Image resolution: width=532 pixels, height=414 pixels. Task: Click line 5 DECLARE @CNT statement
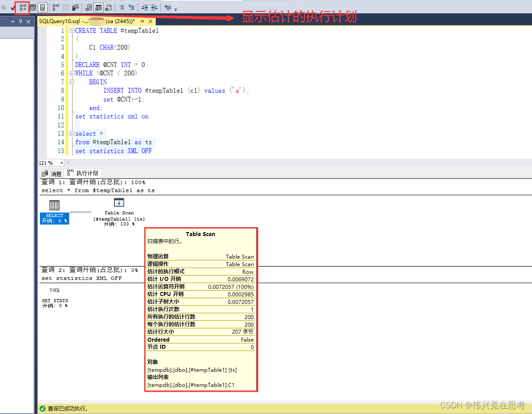(x=111, y=64)
